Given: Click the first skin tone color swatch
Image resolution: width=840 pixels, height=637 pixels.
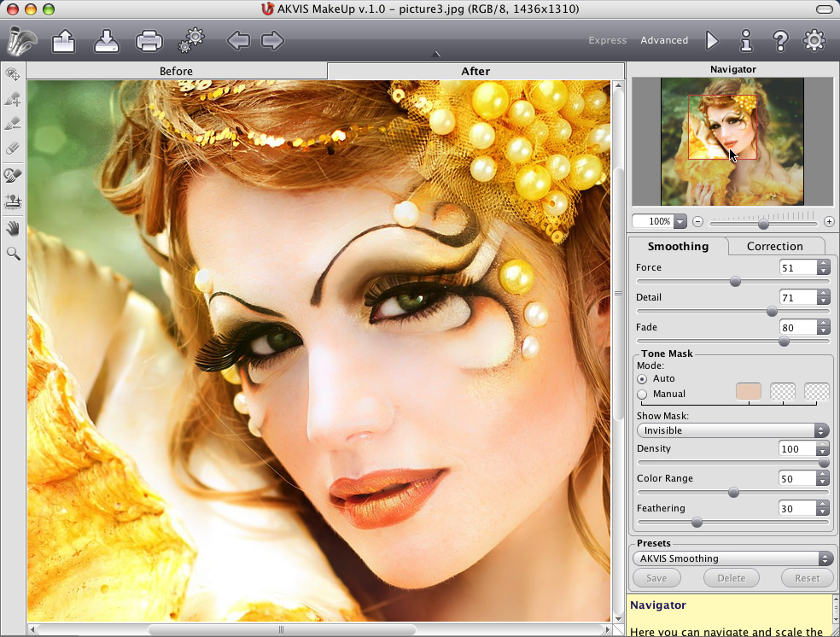Looking at the screenshot, I should click(x=748, y=392).
